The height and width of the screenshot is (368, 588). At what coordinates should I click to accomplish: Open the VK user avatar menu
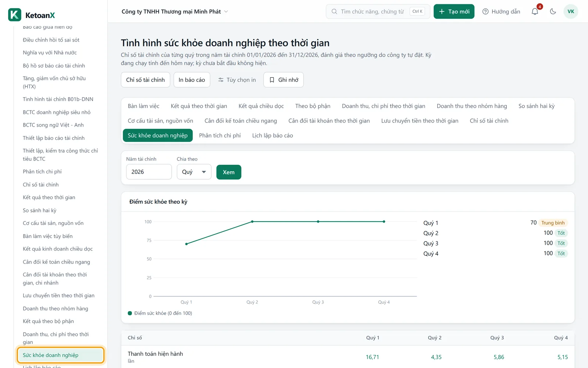[x=571, y=11]
